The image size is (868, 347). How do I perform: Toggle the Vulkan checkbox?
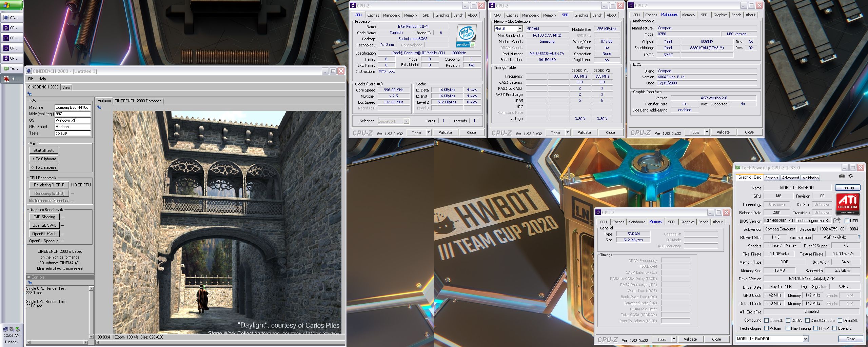[x=766, y=328]
